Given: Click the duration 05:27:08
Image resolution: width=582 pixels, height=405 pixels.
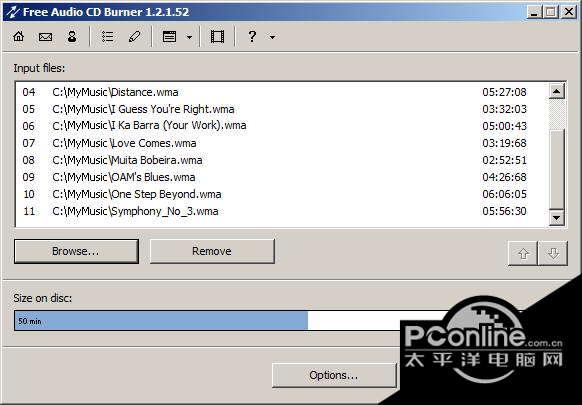Looking at the screenshot, I should (x=504, y=92).
